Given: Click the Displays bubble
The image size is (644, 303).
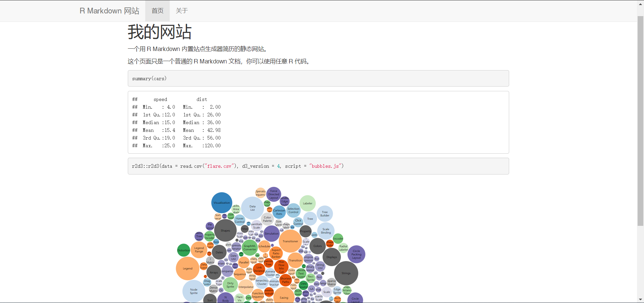Looking at the screenshot, I should (x=332, y=257).
